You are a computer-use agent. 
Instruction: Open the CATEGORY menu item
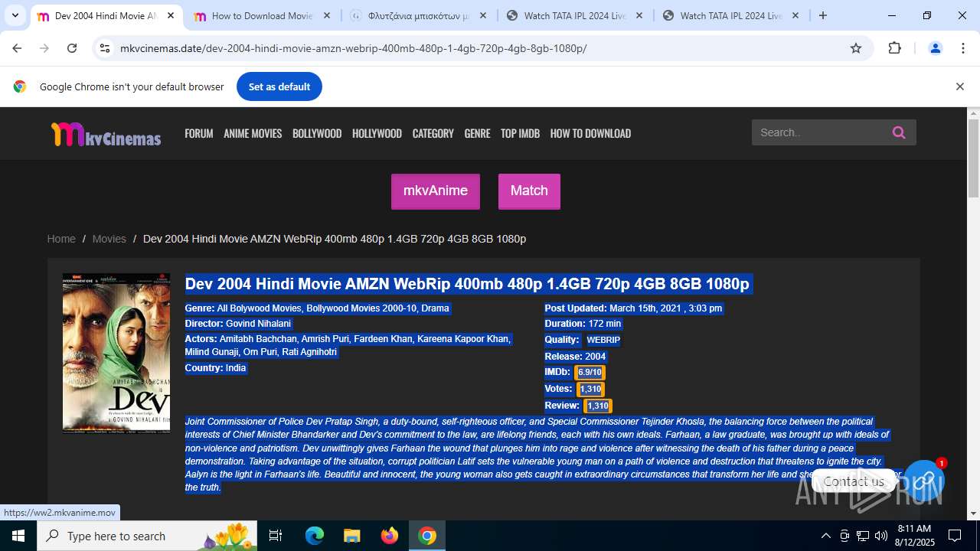(x=433, y=133)
